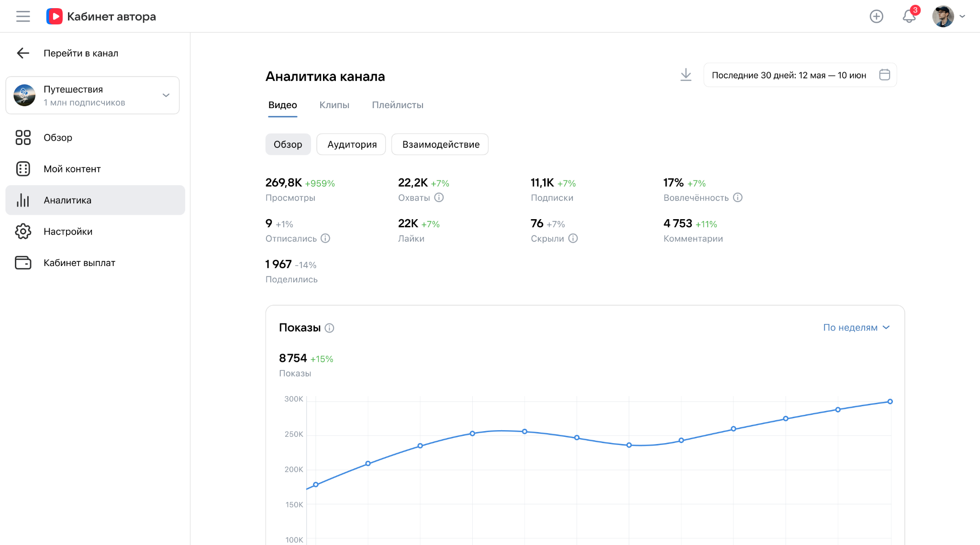Open Обзор in the sidebar
This screenshot has width=980, height=545.
tap(95, 137)
